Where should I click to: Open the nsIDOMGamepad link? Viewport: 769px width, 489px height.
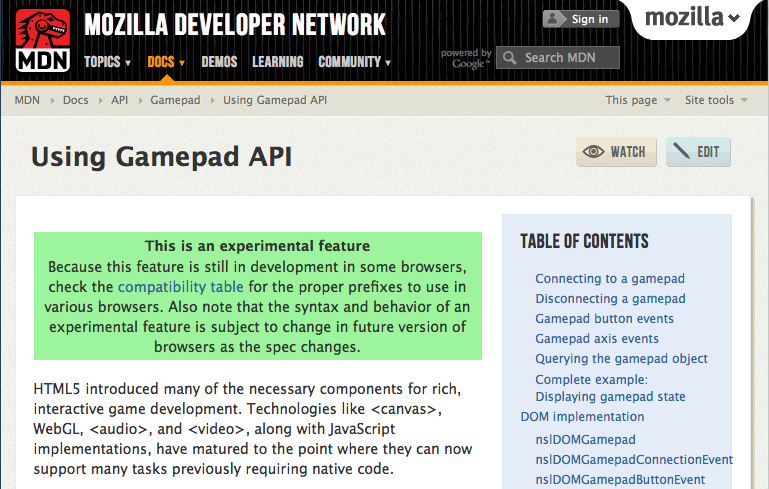pyautogui.click(x=585, y=439)
